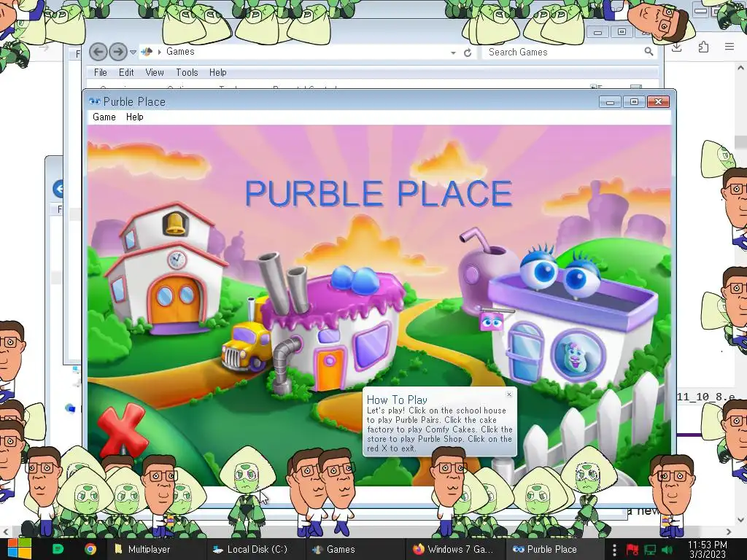This screenshot has width=747, height=560.
Task: Open the Windows Start button
Action: (x=20, y=549)
